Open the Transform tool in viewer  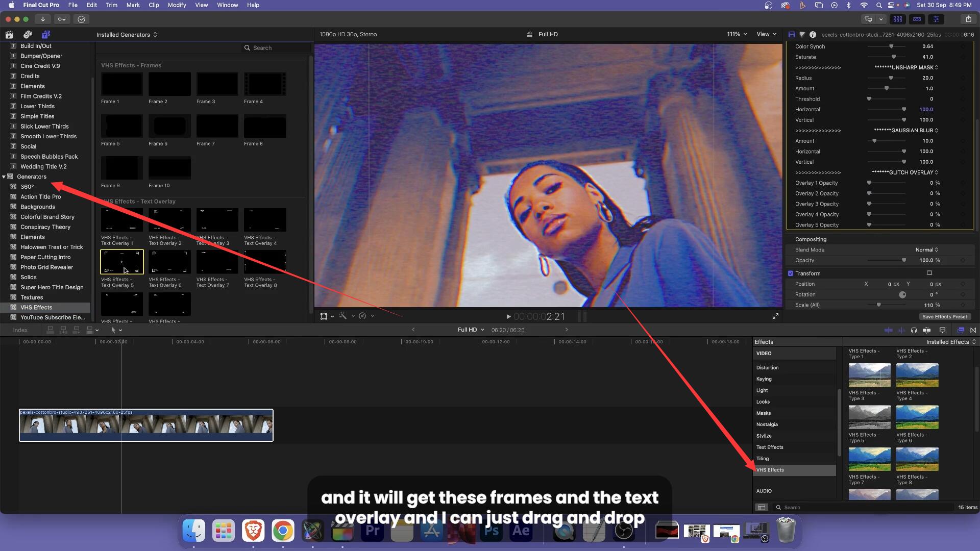point(324,316)
